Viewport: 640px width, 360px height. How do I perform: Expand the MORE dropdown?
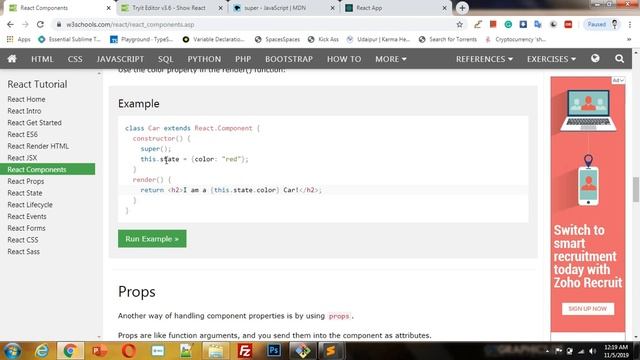tap(391, 59)
